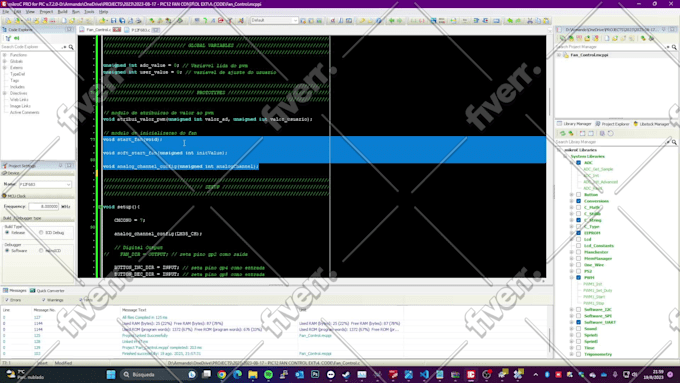
Task: Click the green back navigation arrow icon
Action: (392, 20)
